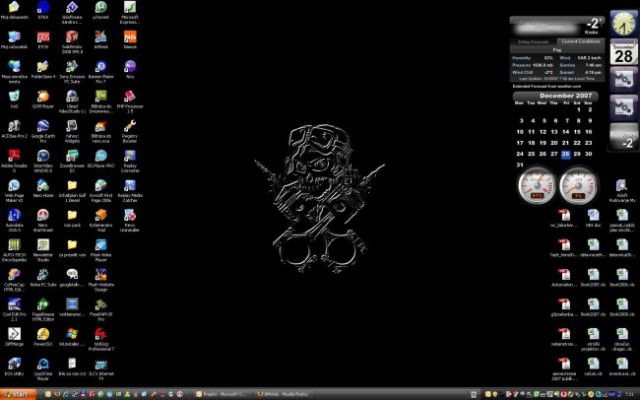Open JLC's Internet TV icon

(101, 369)
